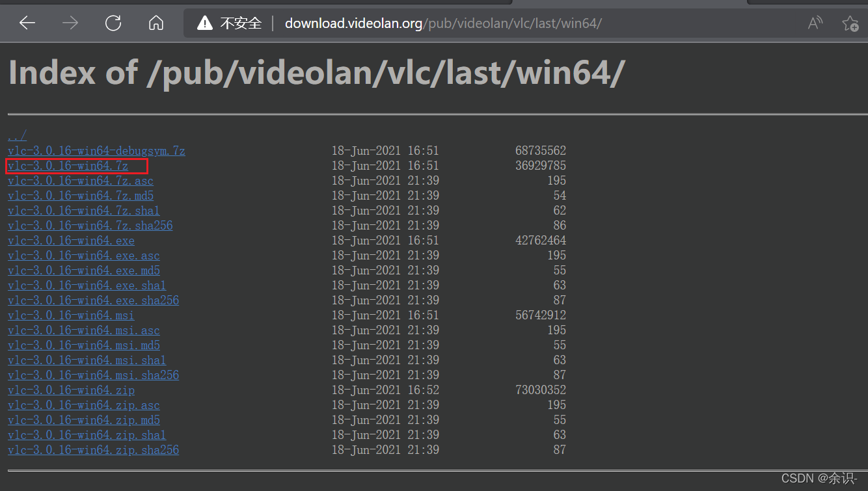Open vlc-3.0.16-win64.7z.md5 checksum
This screenshot has width=868, height=491.
(81, 195)
